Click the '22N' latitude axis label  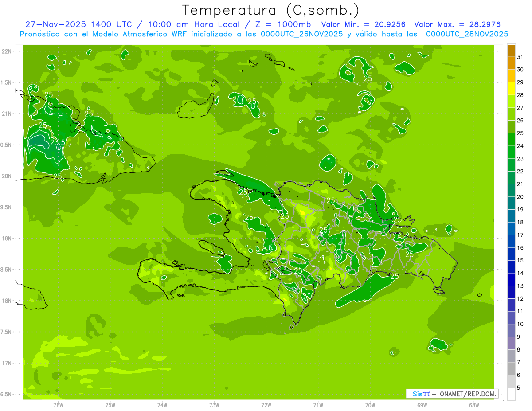[7, 51]
